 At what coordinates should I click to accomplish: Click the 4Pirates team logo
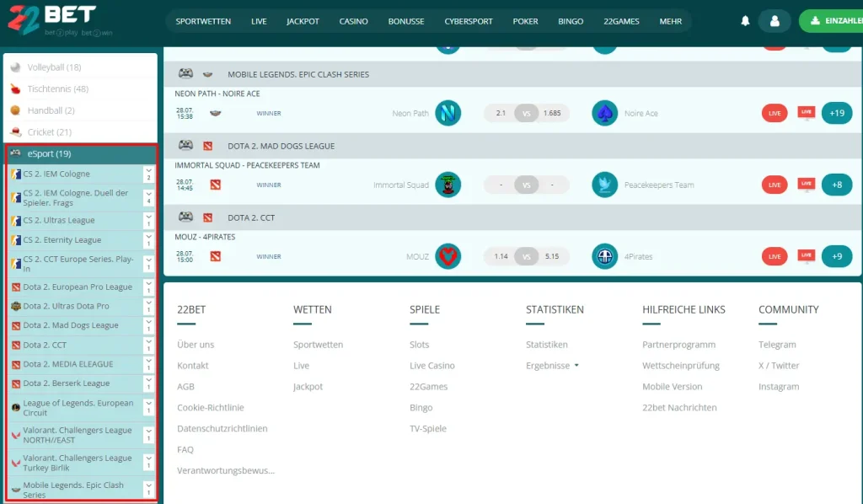(605, 256)
